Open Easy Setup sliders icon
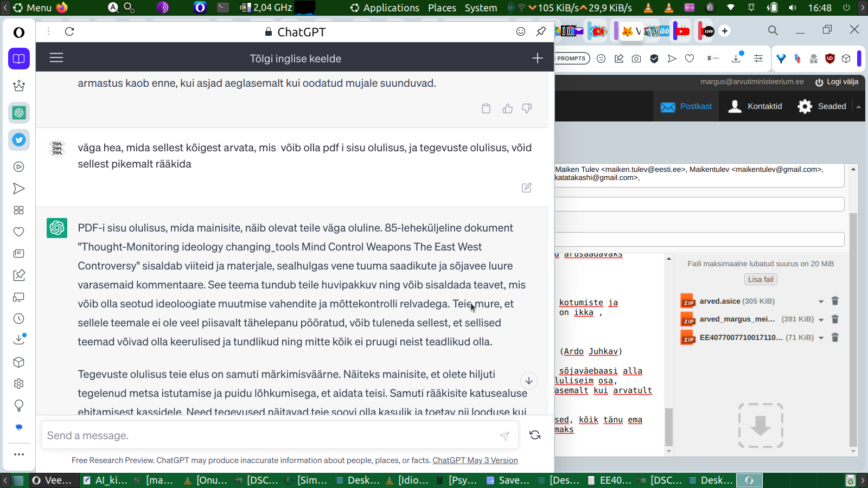Screen dimensions: 868x488 click(758, 59)
